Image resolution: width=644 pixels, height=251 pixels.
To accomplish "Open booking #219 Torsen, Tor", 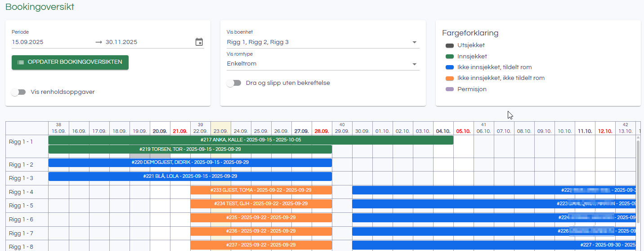I will pyautogui.click(x=190, y=149).
